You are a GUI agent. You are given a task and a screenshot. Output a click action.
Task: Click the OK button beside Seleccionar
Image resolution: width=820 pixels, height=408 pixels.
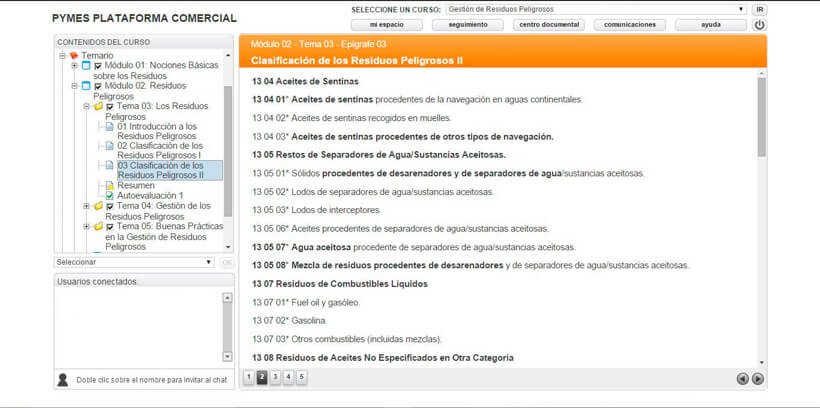tap(226, 263)
